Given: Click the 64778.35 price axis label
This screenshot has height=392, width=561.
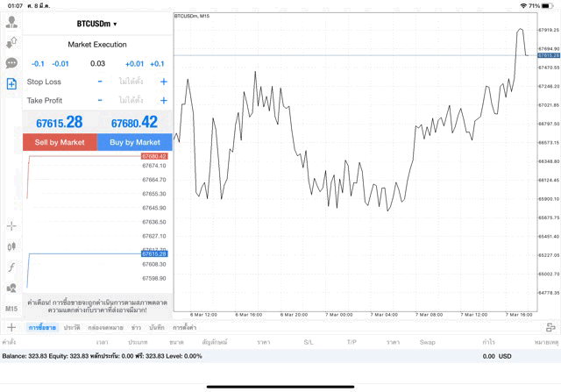Looking at the screenshot, I should pyautogui.click(x=549, y=293).
